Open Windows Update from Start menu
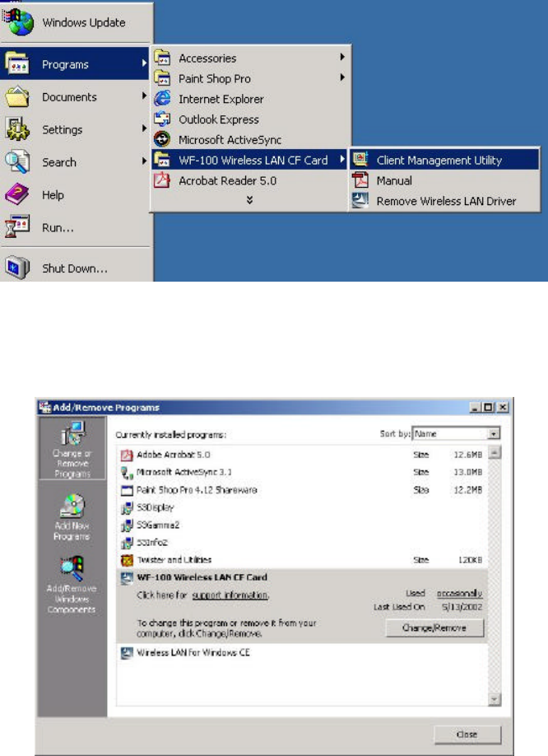Screen dimensions: 548x756 [77, 22]
